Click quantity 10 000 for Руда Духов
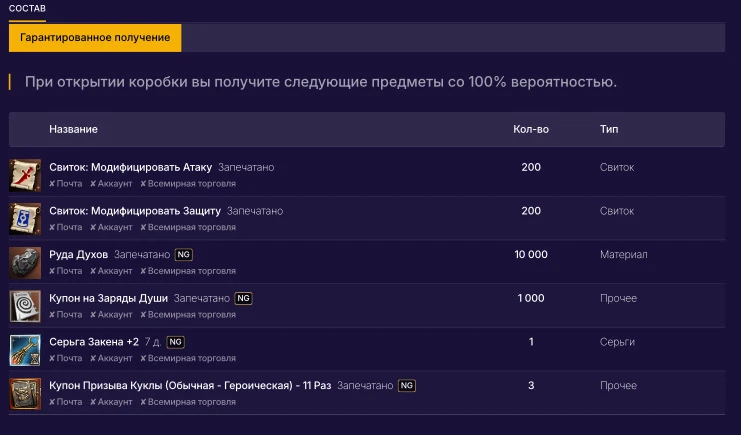 pos(531,254)
